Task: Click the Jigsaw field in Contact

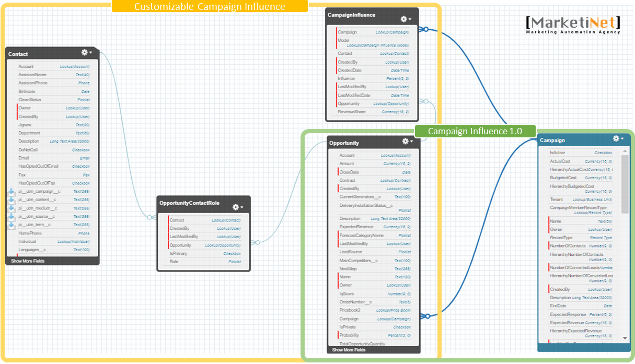Action: click(x=54, y=125)
